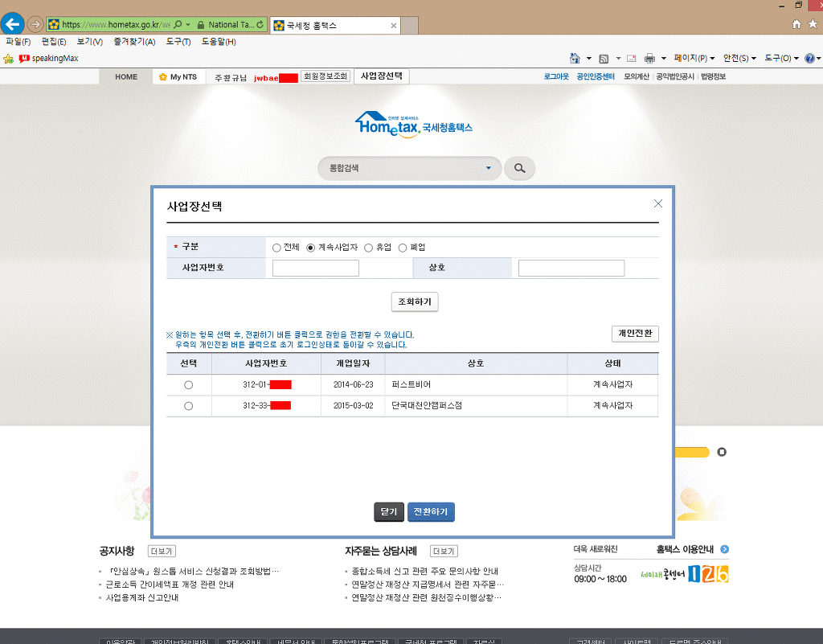Open the 파일(F) menu

[x=18, y=42]
